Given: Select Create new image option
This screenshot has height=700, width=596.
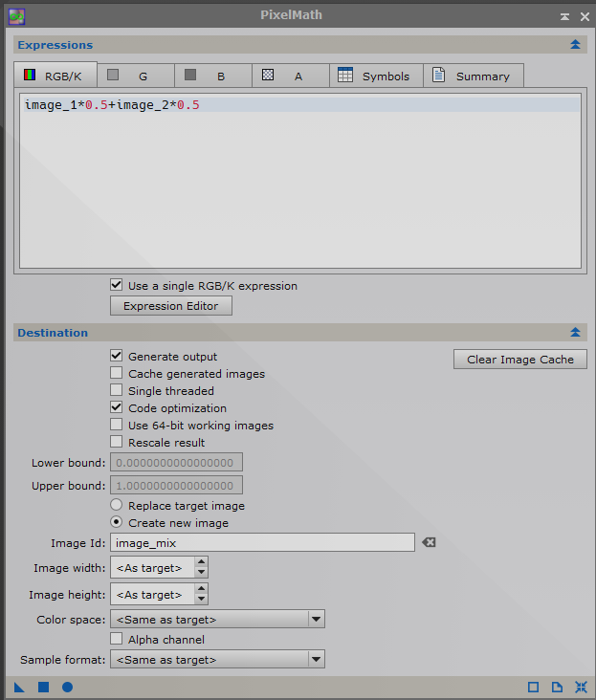Looking at the screenshot, I should 116,522.
